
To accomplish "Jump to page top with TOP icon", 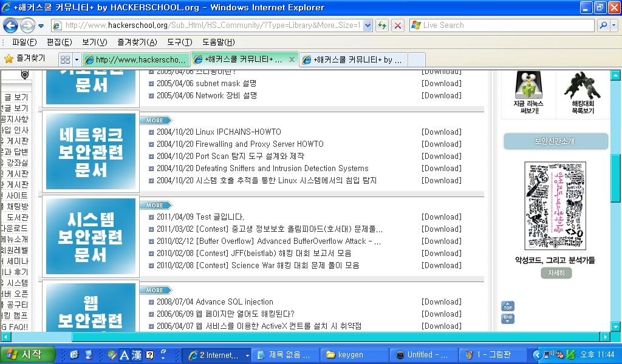I will click(x=508, y=306).
